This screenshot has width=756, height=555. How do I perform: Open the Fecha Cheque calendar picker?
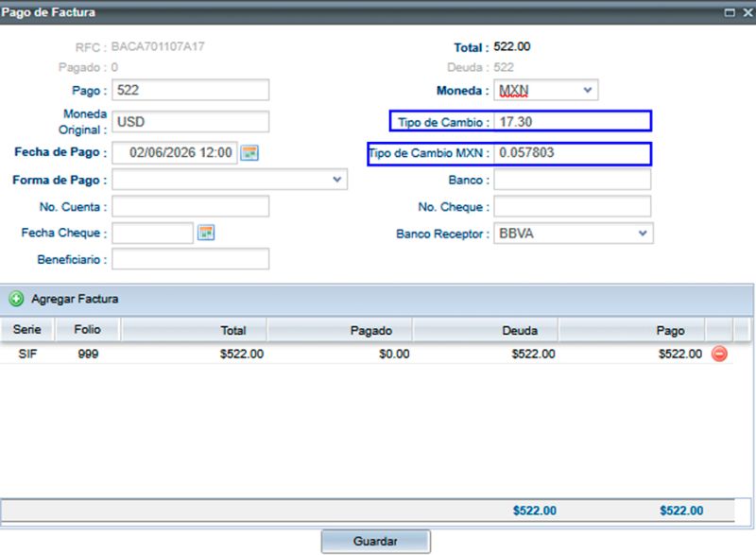(206, 233)
